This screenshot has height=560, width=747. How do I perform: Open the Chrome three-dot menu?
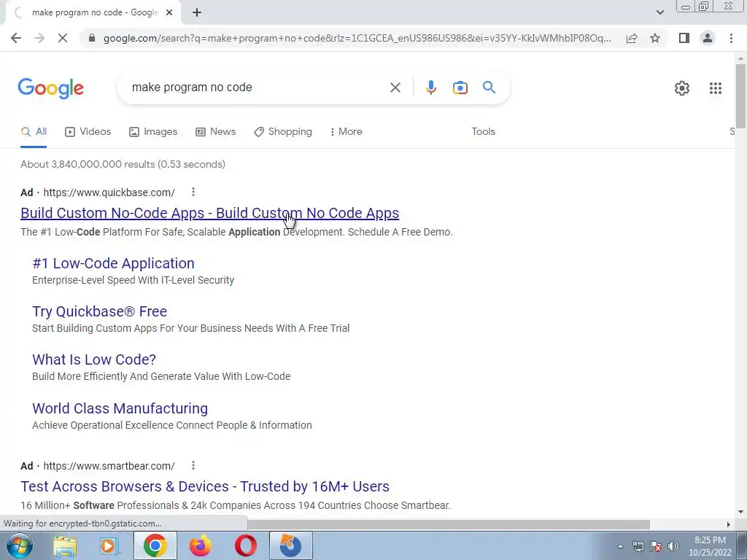731,38
